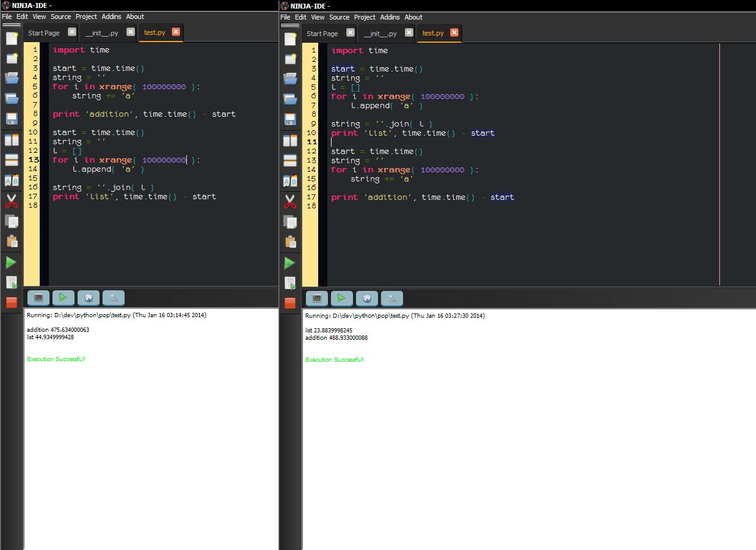Close __init__.py tab in left window
This screenshot has height=550, width=756.
(131, 32)
